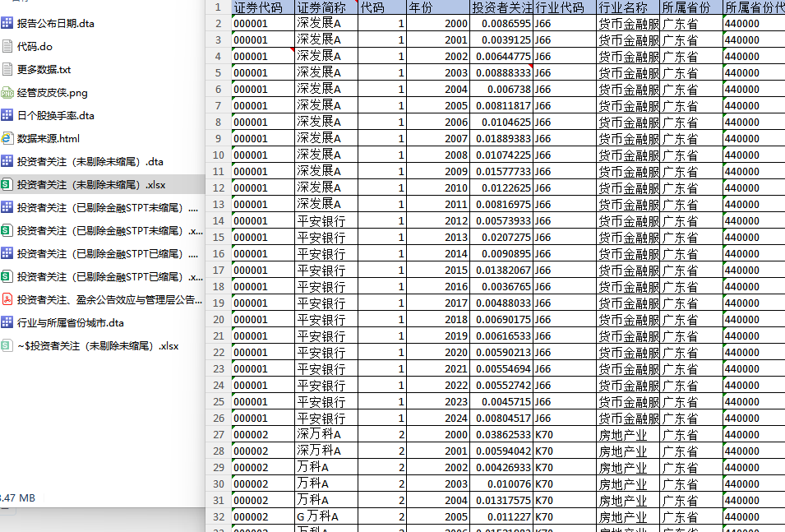Select the highlighted 投资者关注（未剔除未缩尾）.xlsx file
This screenshot has width=785, height=532.
90,185
